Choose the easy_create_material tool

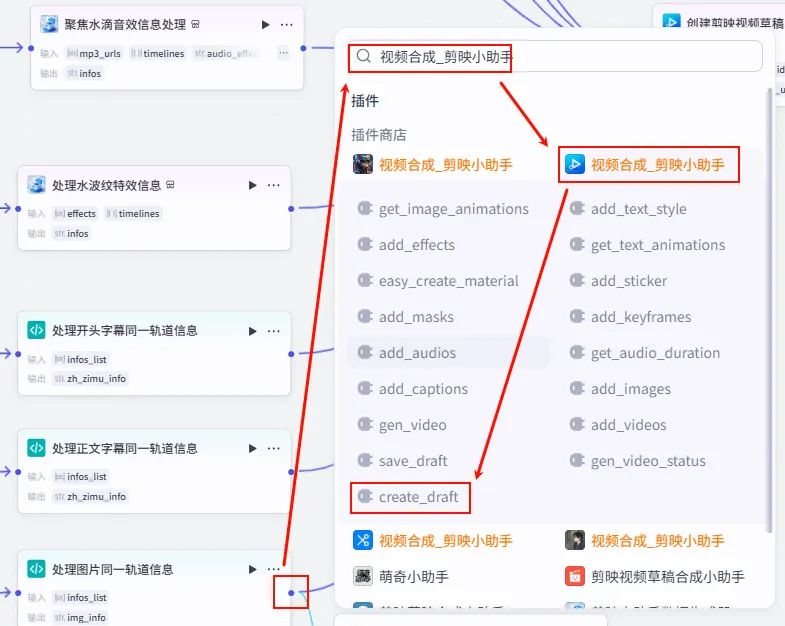(x=439, y=281)
